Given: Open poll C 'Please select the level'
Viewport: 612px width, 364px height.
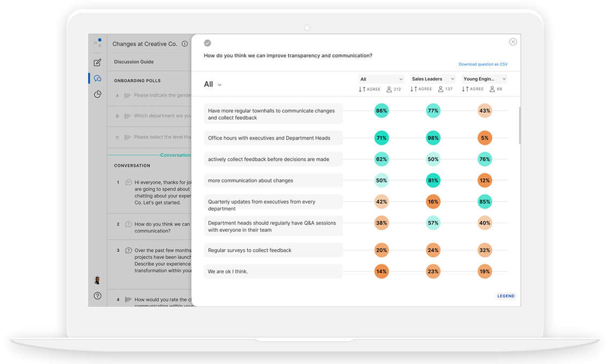Looking at the screenshot, I should 149,137.
